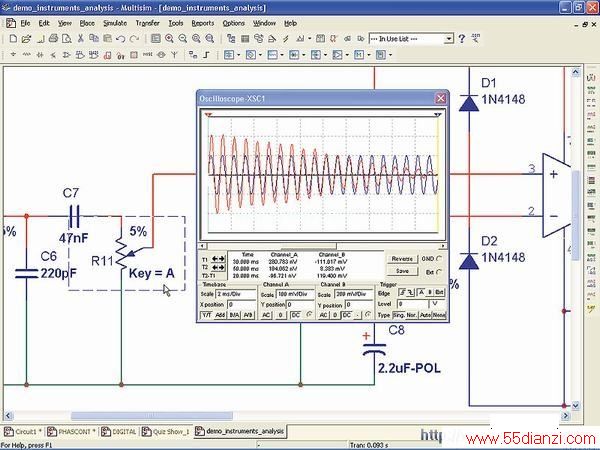Click the red T1 cursor marker
The width and height of the screenshot is (600, 450).
pyautogui.click(x=208, y=114)
